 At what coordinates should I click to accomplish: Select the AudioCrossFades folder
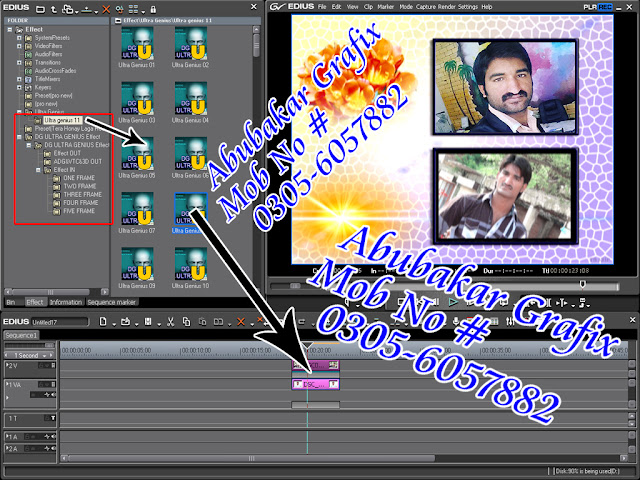[x=55, y=71]
